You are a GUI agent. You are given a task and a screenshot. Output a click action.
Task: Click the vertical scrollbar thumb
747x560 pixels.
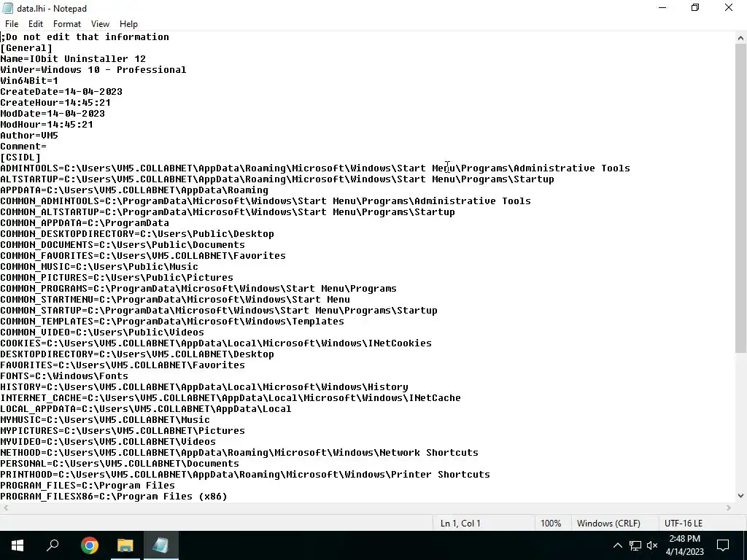tap(740, 198)
